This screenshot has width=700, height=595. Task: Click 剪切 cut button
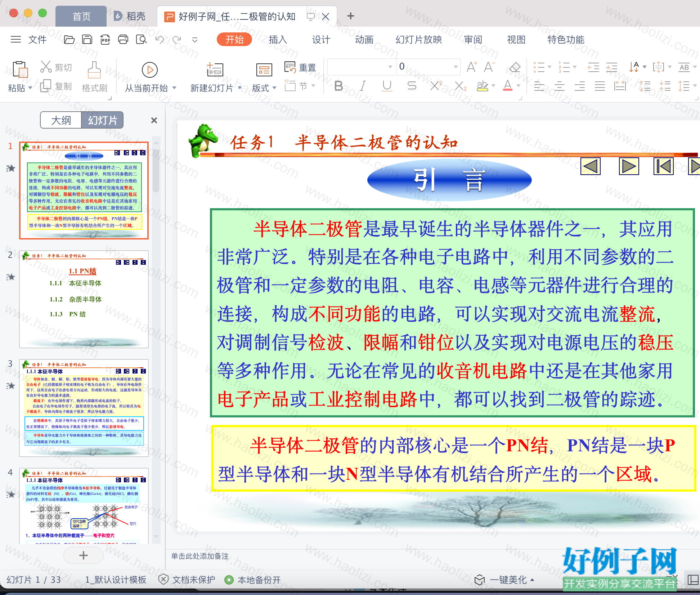pyautogui.click(x=56, y=67)
